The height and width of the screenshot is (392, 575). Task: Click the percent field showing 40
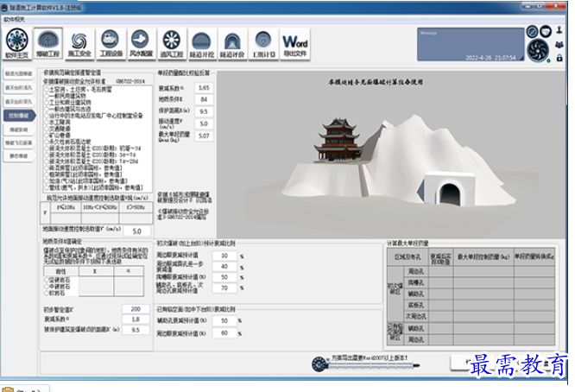pos(224,267)
